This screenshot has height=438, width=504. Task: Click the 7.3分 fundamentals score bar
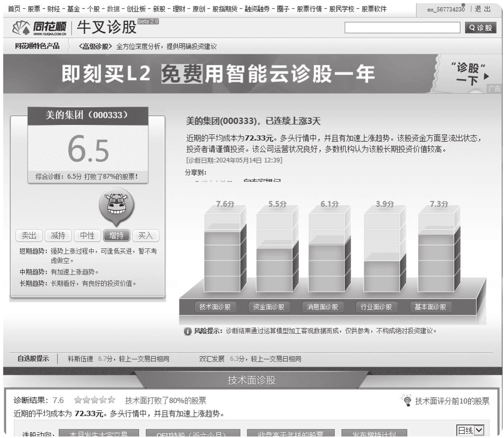coord(439,249)
